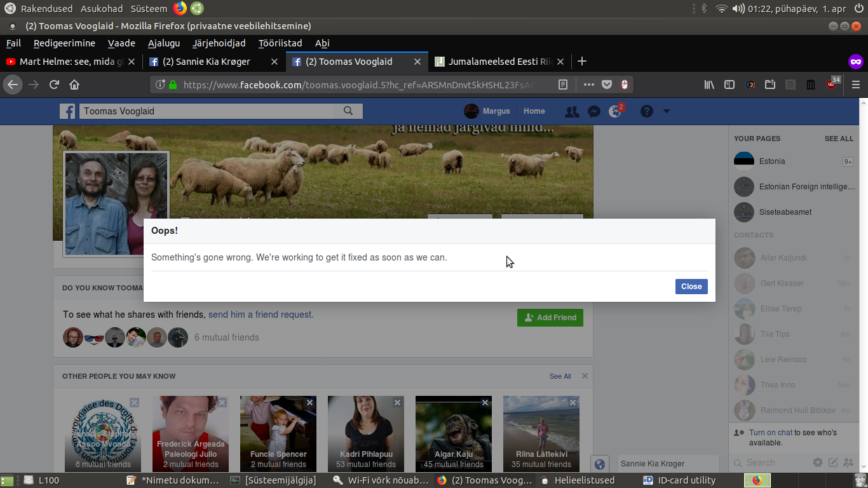Close the Other People You May Know section
Image resolution: width=868 pixels, height=488 pixels.
(x=585, y=376)
